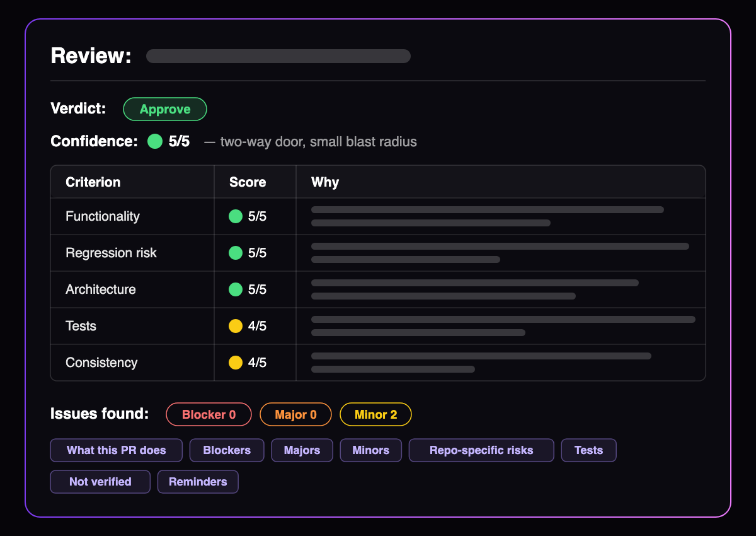
Task: Click the Review: heading
Action: pyautogui.click(x=91, y=55)
